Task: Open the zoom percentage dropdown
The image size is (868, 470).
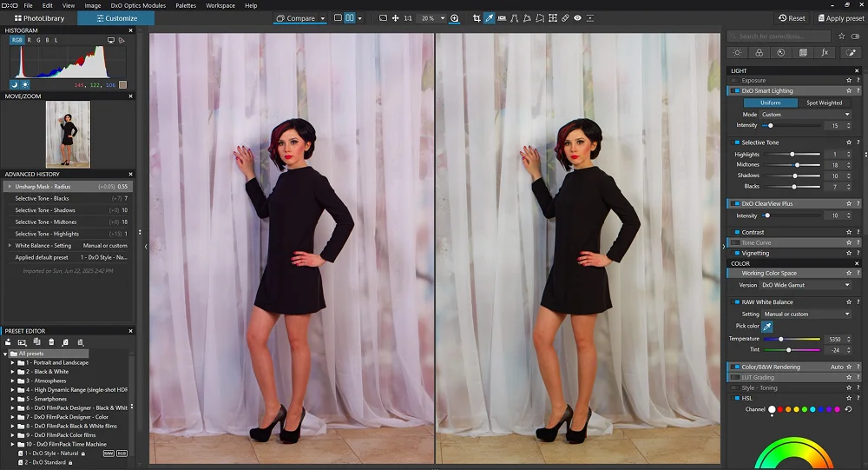Action: [442, 18]
